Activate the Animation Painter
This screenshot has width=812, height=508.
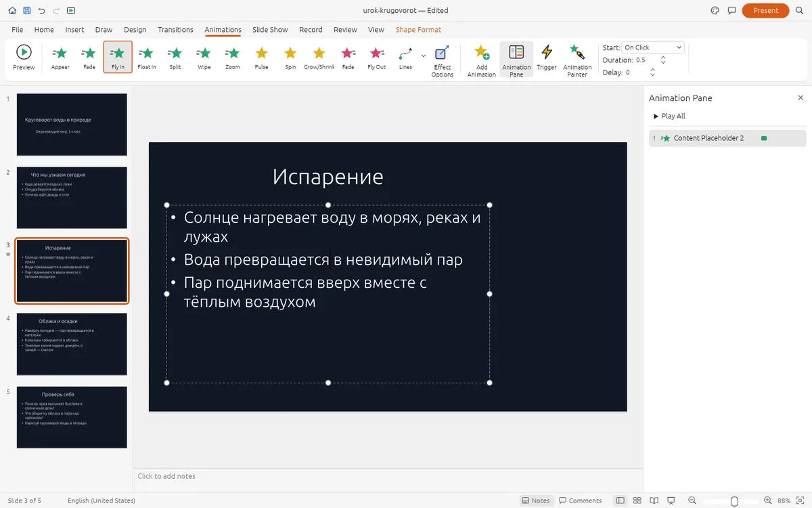coord(577,60)
